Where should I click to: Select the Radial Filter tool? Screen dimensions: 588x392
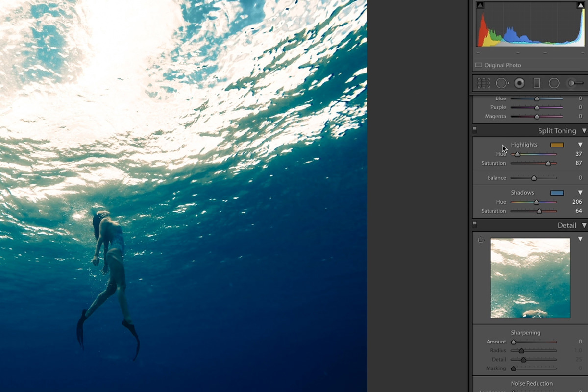pos(554,83)
